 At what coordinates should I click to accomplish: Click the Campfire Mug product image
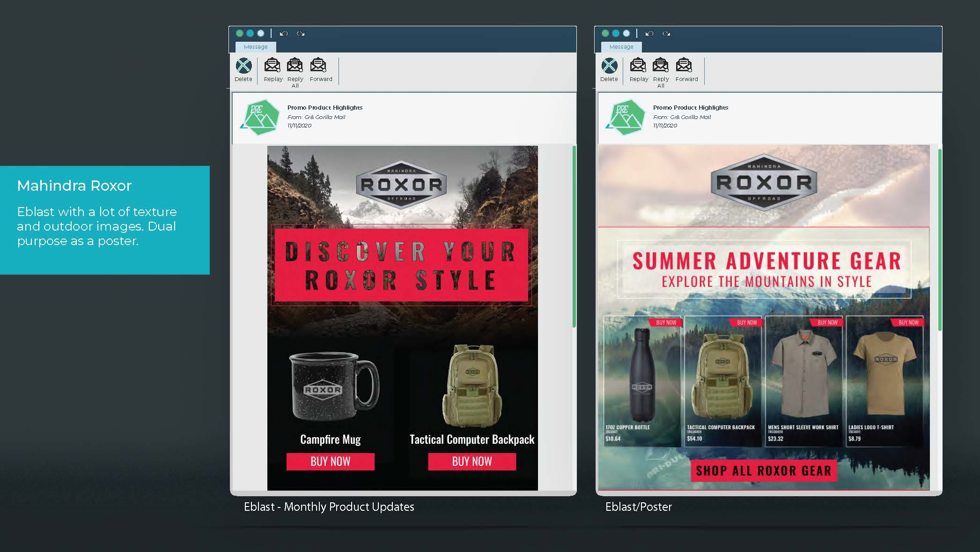335,387
